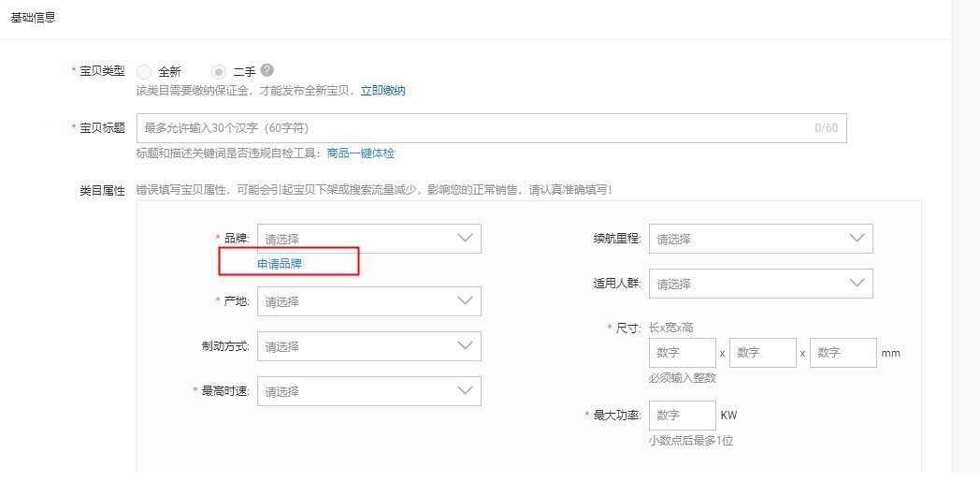Image resolution: width=980 pixels, height=482 pixels.
Task: Select the 全新 radio button
Action: pos(144,71)
